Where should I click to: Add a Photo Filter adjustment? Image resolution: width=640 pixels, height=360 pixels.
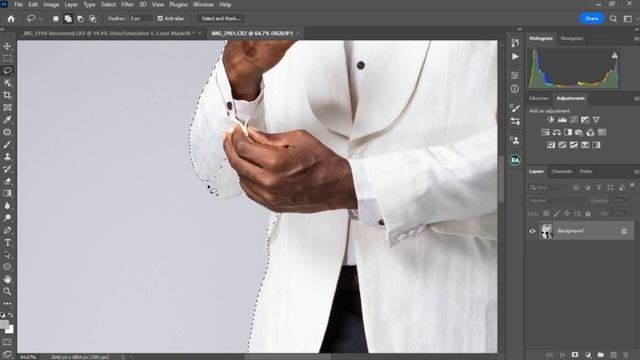579,132
